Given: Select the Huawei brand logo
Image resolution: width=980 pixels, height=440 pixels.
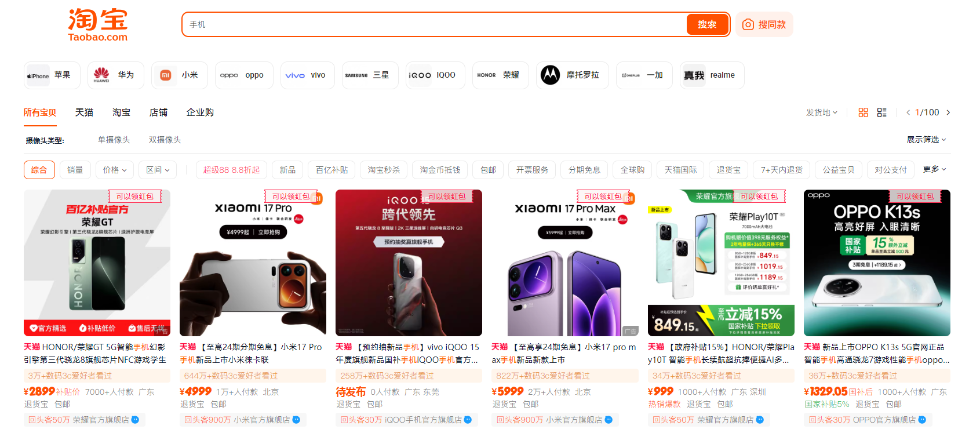Looking at the screenshot, I should (101, 75).
